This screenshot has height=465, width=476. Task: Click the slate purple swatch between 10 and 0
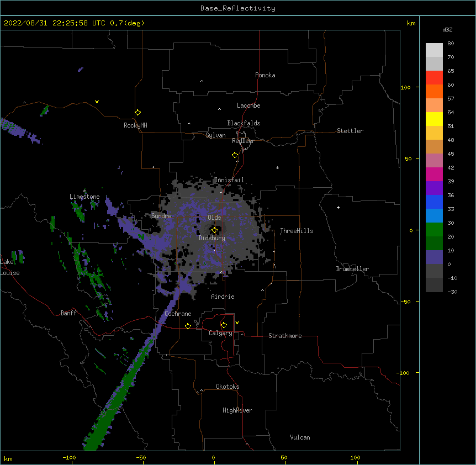(x=434, y=257)
